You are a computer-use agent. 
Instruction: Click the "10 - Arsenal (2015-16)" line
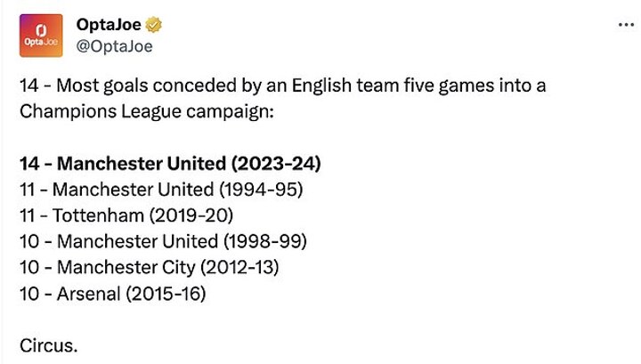pyautogui.click(x=112, y=293)
